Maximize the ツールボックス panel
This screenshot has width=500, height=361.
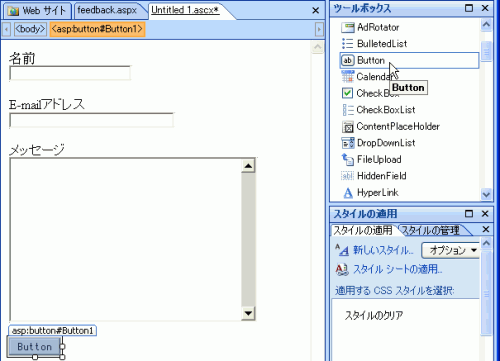point(469,8)
